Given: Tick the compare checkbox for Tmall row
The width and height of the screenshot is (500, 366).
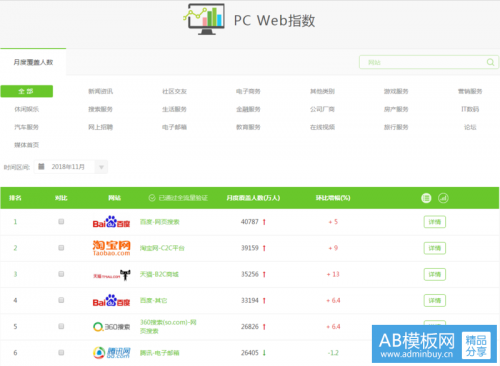Looking at the screenshot, I should coord(61,274).
